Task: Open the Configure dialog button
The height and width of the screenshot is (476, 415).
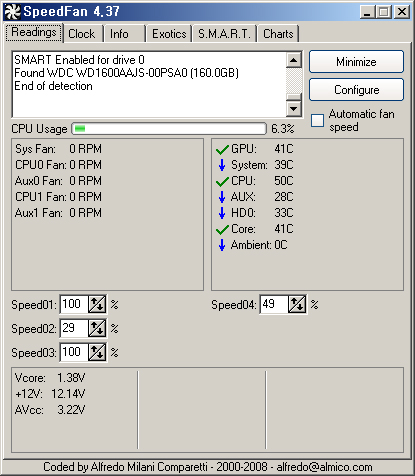Action: tap(356, 90)
